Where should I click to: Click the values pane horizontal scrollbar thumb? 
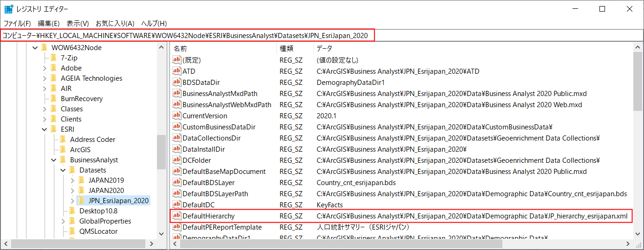(x=342, y=244)
